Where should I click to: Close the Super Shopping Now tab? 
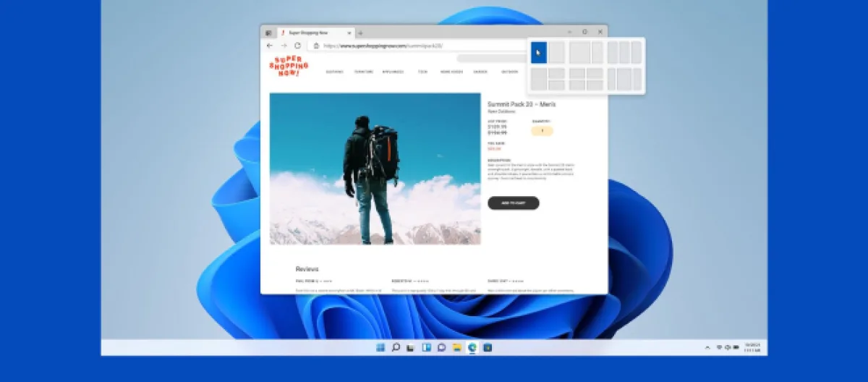click(x=349, y=33)
